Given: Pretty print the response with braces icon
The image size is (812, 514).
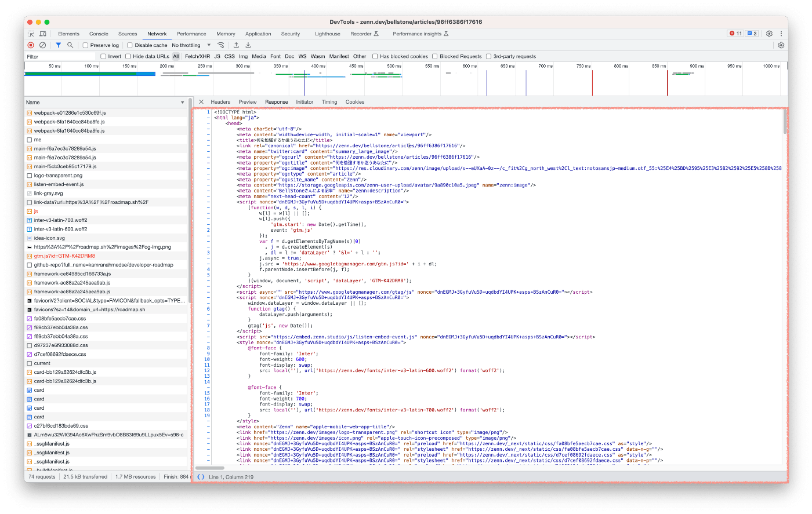Looking at the screenshot, I should coord(201,477).
